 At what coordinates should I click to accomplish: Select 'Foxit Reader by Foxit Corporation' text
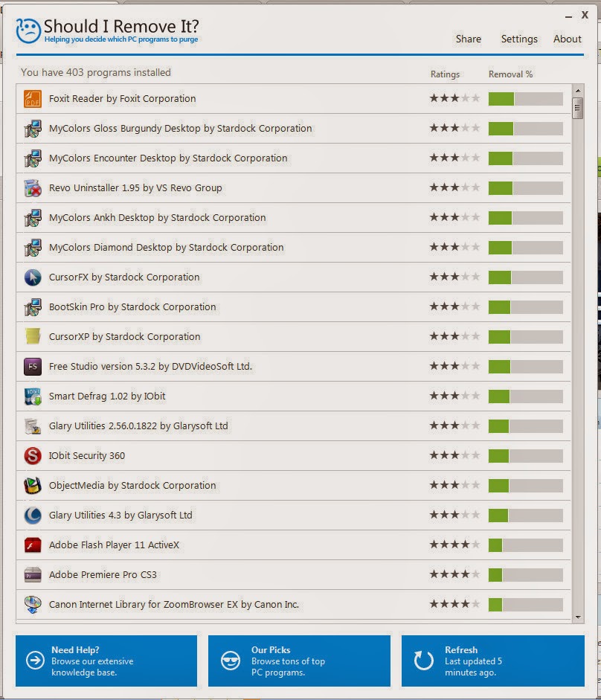pos(122,99)
